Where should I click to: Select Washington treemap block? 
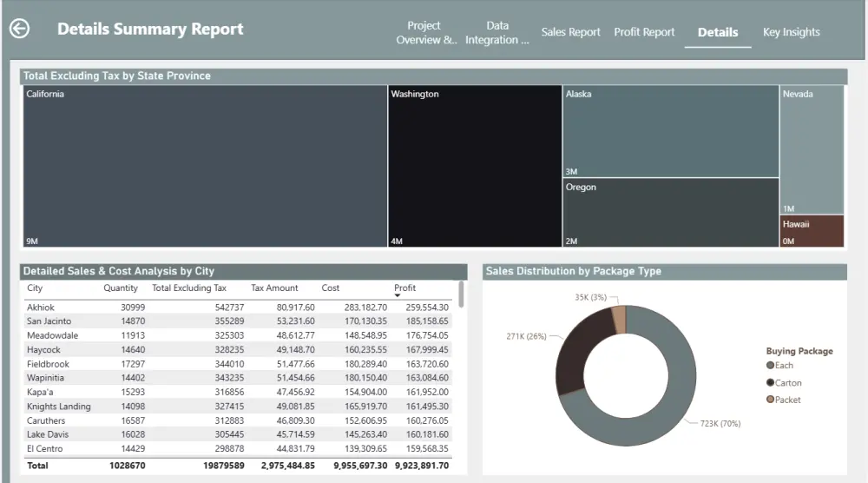click(475, 166)
